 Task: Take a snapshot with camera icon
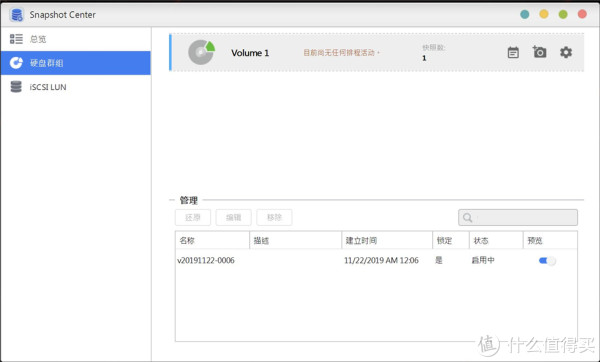(539, 52)
